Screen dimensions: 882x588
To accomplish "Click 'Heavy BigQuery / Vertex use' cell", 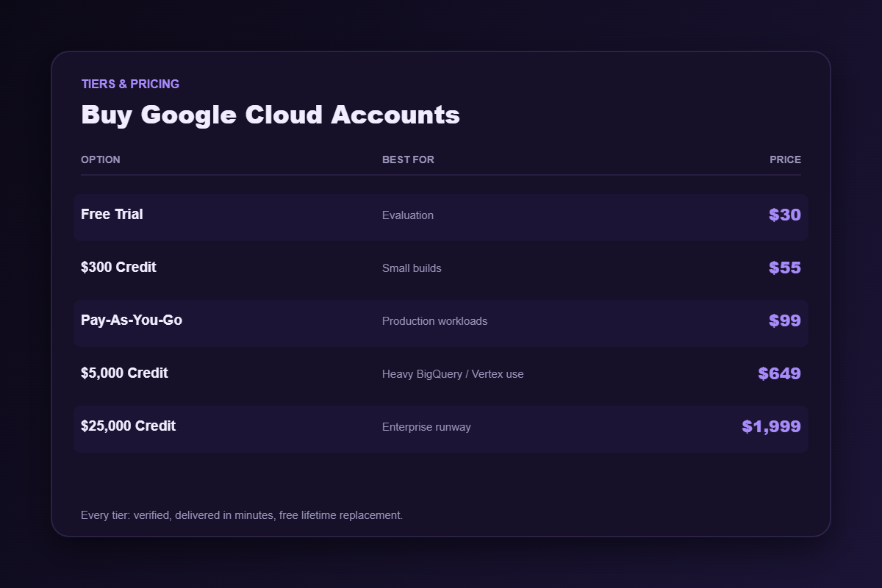I will (x=453, y=374).
